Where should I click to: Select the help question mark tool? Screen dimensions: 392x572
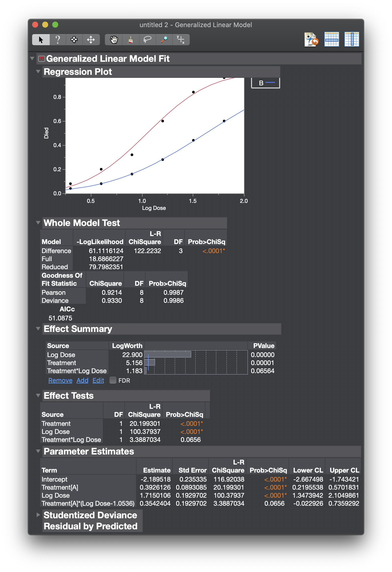tap(58, 40)
